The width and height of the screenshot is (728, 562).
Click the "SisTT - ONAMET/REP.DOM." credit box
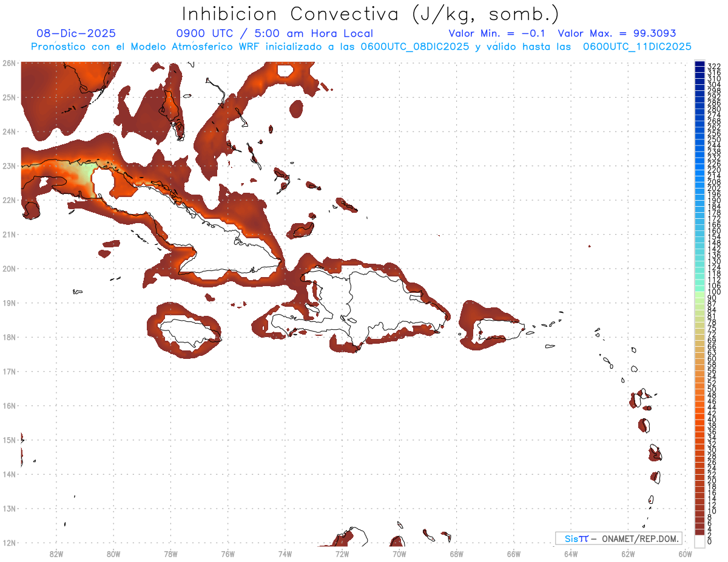point(618,538)
